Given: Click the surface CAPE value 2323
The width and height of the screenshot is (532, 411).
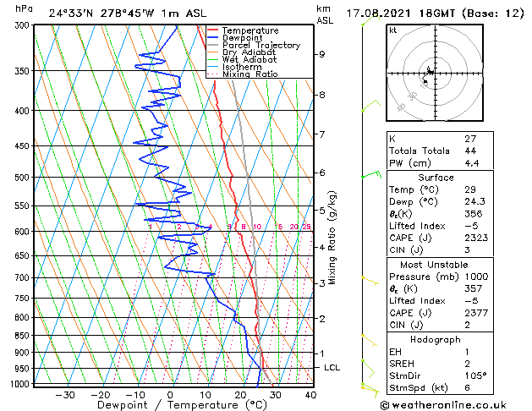Looking at the screenshot, I should pos(476,238).
